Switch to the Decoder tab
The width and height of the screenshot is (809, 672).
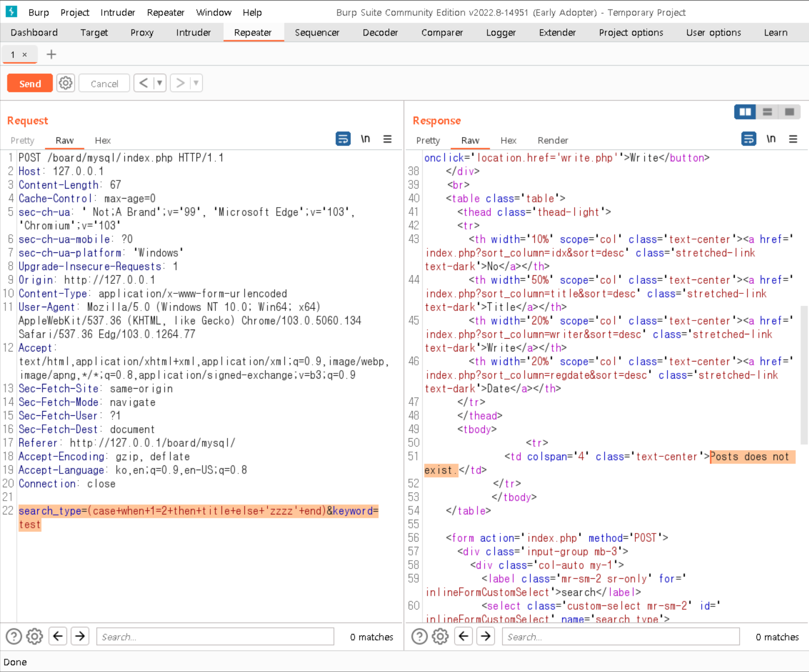tap(380, 32)
